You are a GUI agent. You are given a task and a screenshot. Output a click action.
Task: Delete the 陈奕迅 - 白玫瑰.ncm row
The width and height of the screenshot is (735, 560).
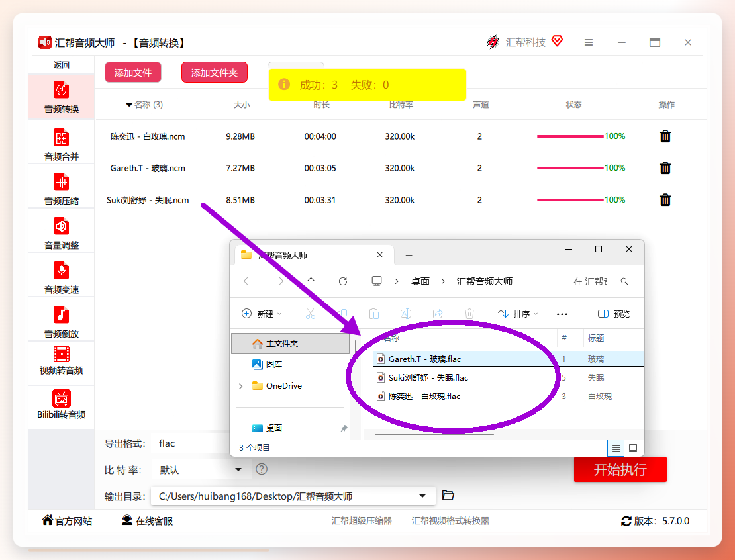pos(665,136)
